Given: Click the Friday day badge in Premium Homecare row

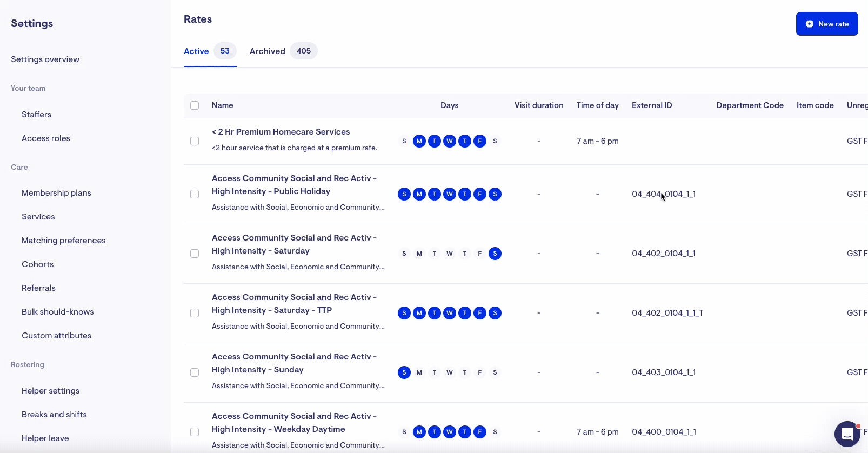Looking at the screenshot, I should point(480,141).
